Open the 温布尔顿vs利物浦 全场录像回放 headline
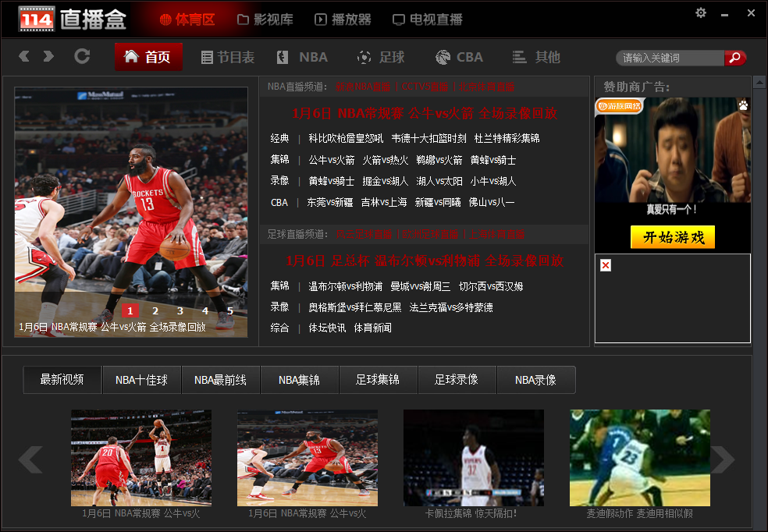This screenshot has width=768, height=532. click(425, 261)
